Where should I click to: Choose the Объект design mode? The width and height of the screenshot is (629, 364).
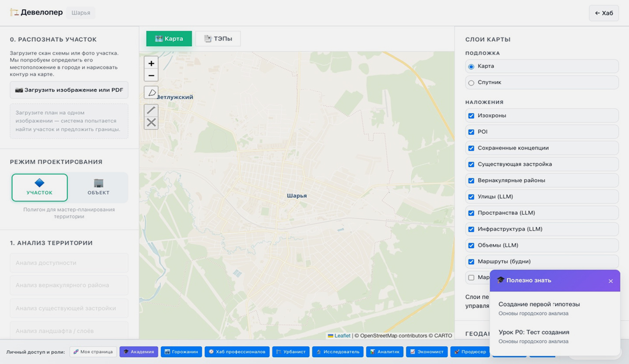(x=98, y=187)
